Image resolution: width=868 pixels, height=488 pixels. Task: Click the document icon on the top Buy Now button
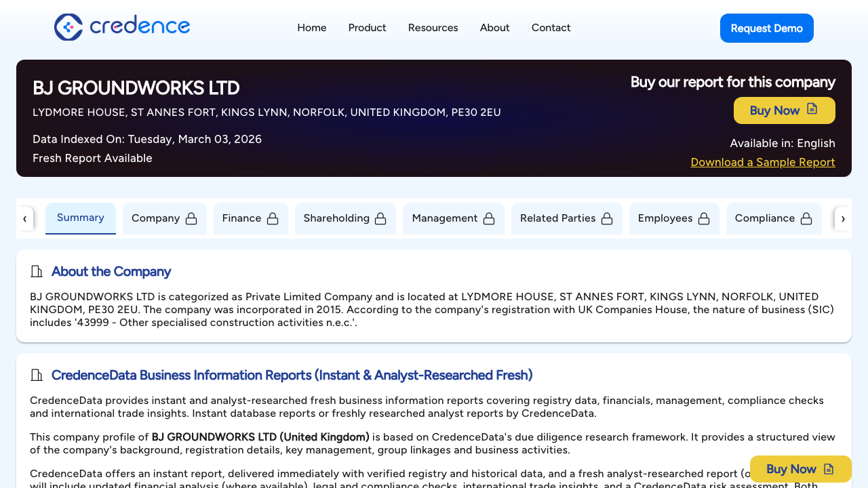812,110
